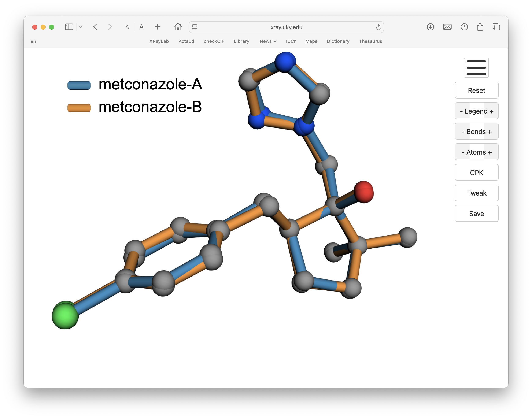Viewport: 532px width, 419px height.
Task: Click the xray.uky.edu address field
Action: coord(286,27)
